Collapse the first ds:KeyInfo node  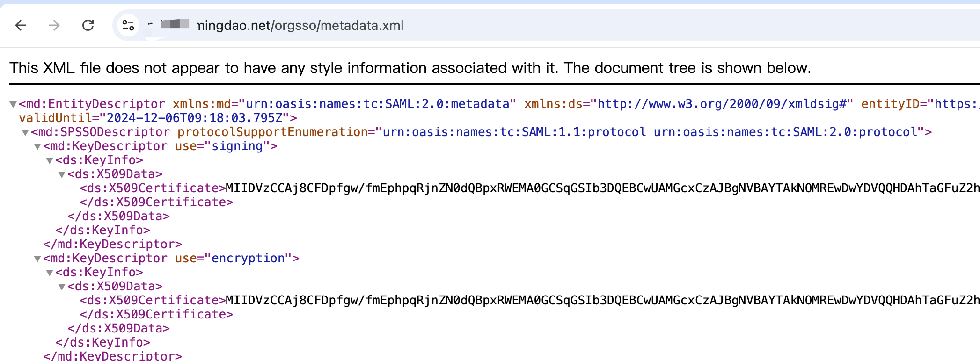click(x=50, y=160)
